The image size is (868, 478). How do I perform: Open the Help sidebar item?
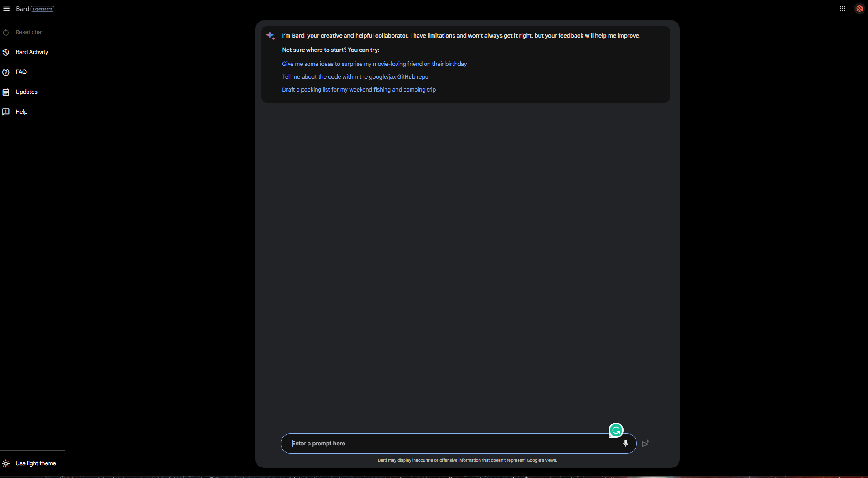click(x=21, y=112)
